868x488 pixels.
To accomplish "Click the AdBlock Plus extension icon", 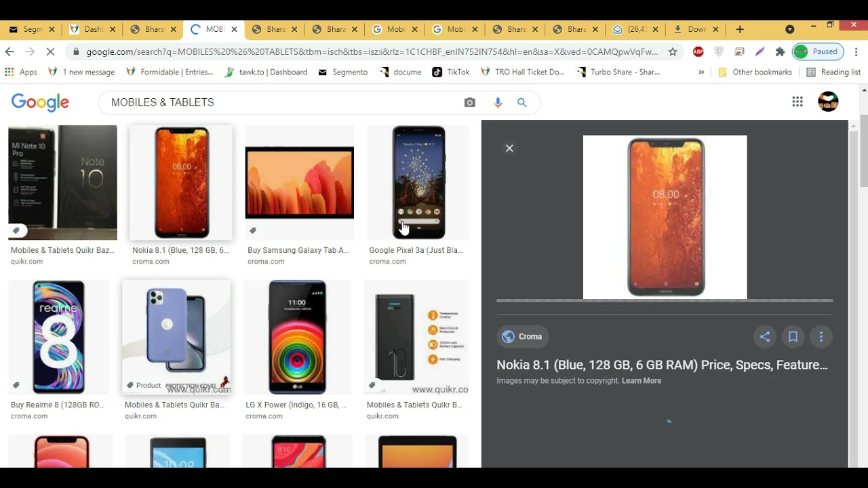I will click(x=698, y=52).
